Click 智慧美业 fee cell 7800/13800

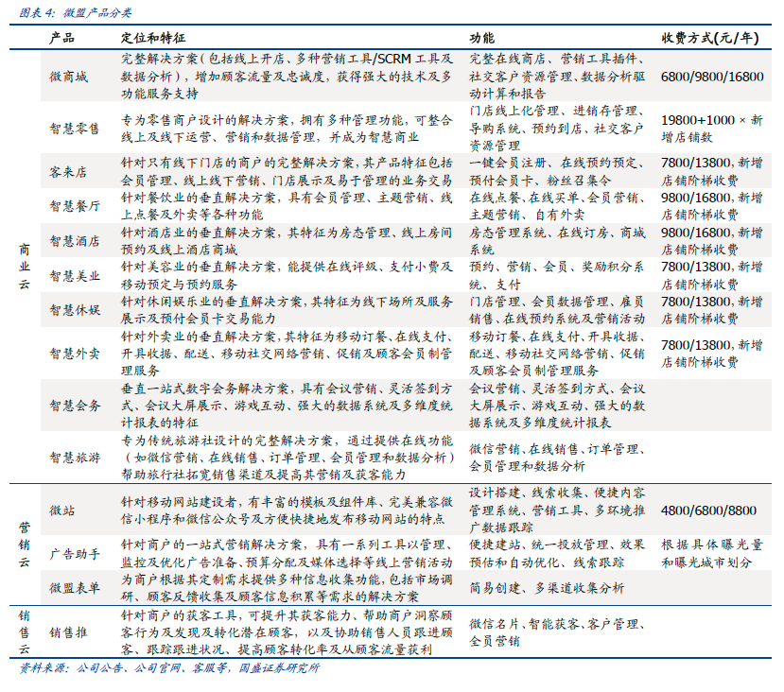(x=712, y=275)
